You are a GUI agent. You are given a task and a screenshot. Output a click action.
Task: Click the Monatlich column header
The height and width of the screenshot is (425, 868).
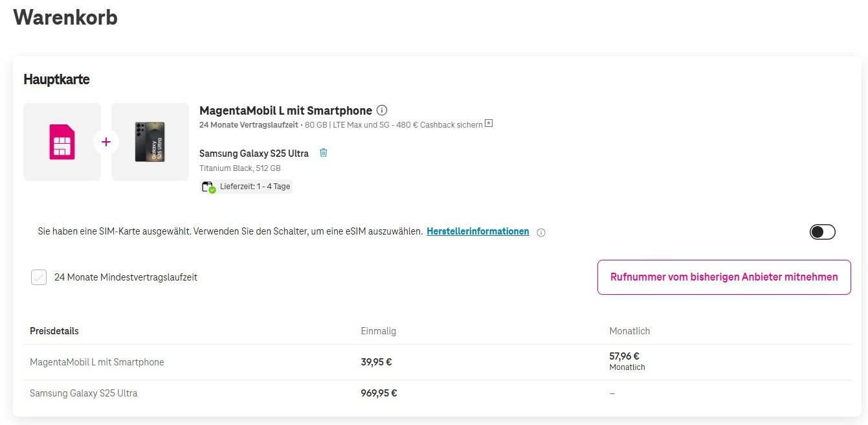tap(629, 331)
